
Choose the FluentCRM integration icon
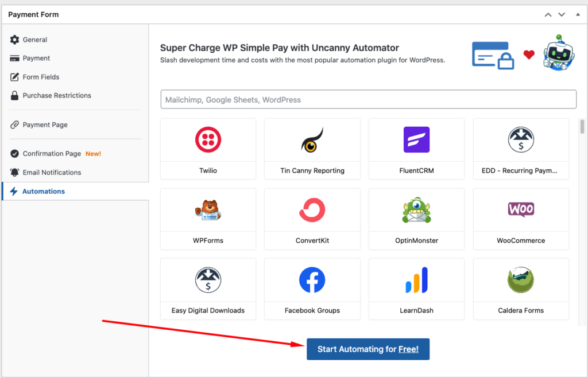[416, 140]
